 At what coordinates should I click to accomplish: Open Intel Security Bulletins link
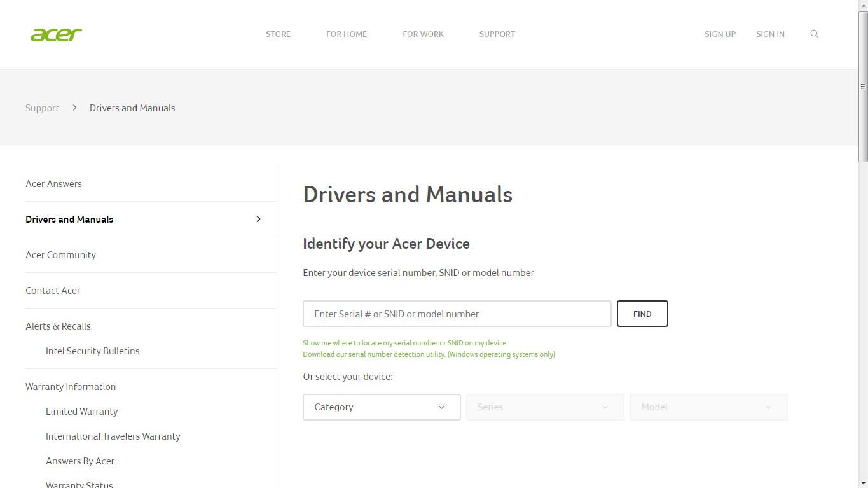coord(92,351)
